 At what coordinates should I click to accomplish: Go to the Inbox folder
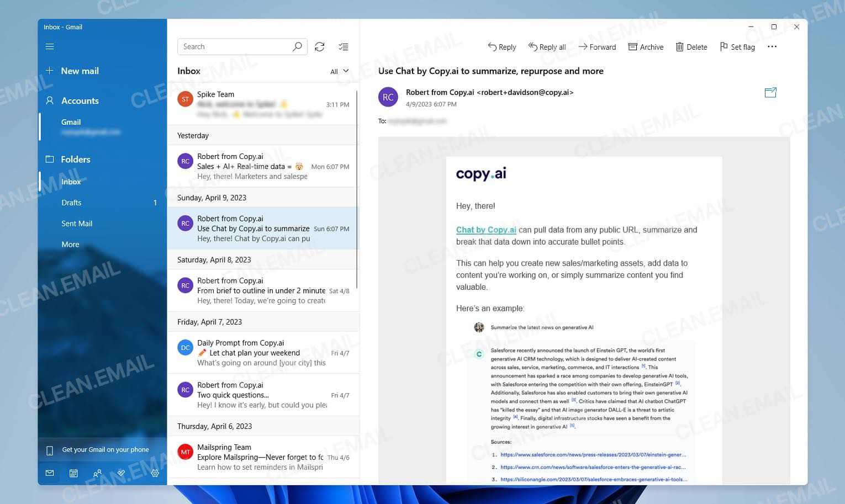[x=103, y=182]
